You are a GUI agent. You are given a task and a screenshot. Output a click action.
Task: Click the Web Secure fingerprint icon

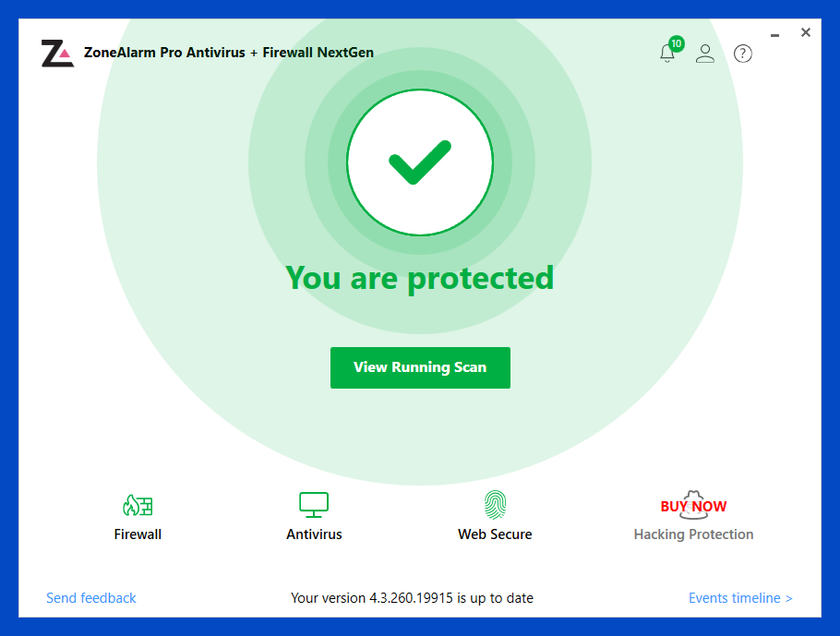[x=495, y=505]
